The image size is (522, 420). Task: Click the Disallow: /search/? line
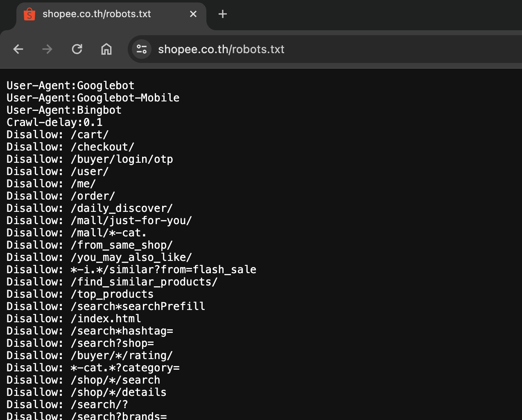pos(67,404)
